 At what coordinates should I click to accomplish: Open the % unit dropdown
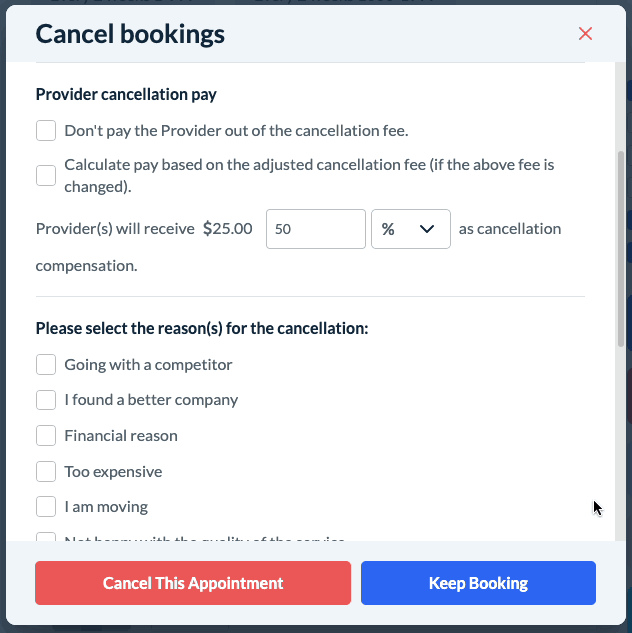point(410,229)
